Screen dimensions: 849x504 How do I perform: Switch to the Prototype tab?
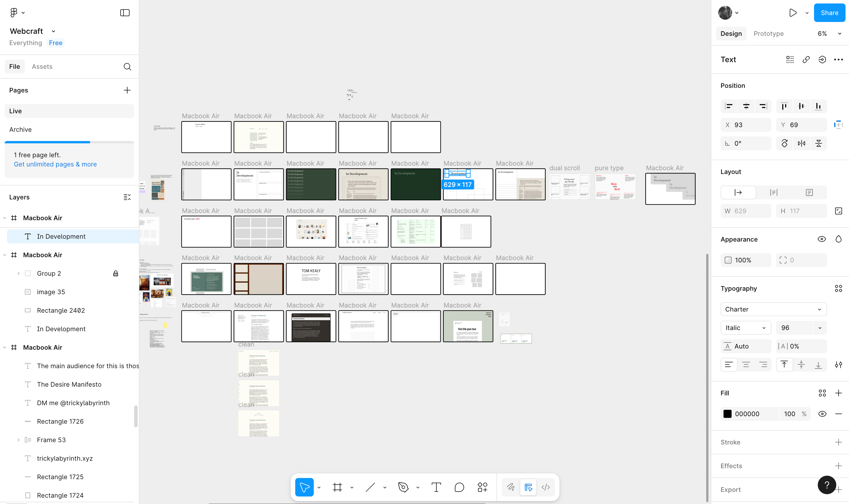pos(769,34)
